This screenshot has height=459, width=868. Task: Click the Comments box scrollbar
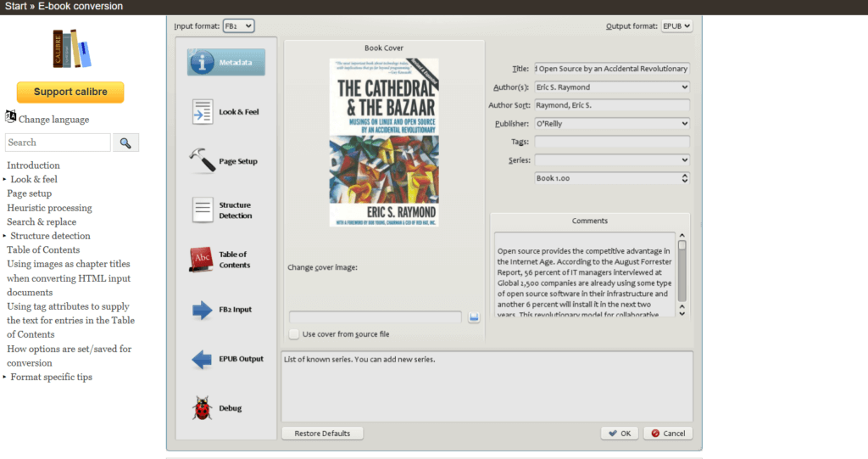click(682, 270)
